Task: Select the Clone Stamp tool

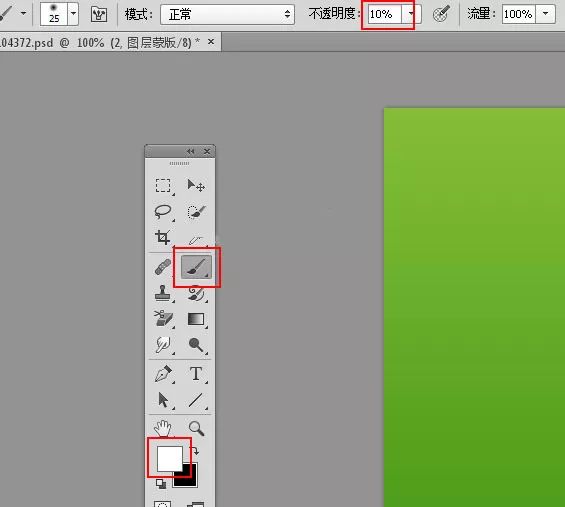Action: [163, 293]
